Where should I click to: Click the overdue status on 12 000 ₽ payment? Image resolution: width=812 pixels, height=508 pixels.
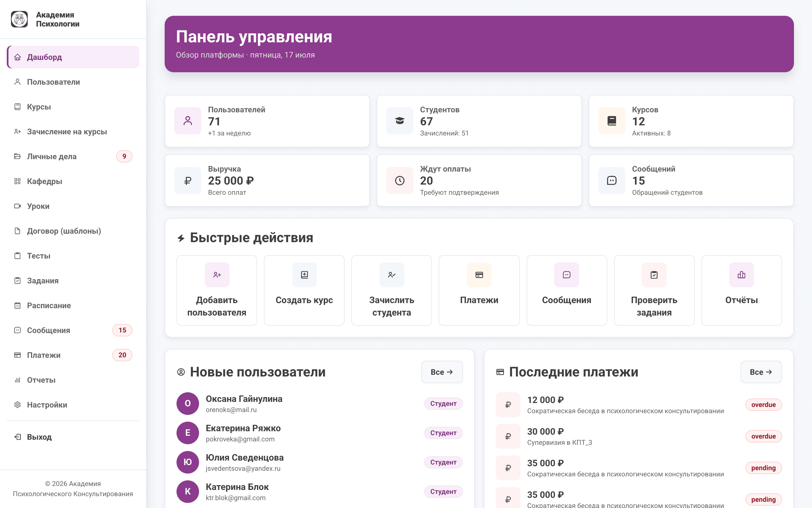point(763,405)
